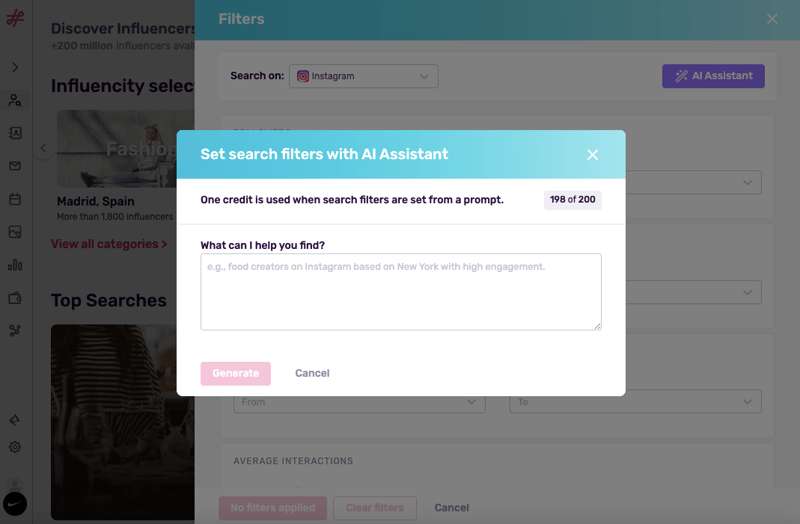Viewport: 800px width, 524px height.
Task: Cancel the AI Assistant prompt dialog
Action: 312,373
